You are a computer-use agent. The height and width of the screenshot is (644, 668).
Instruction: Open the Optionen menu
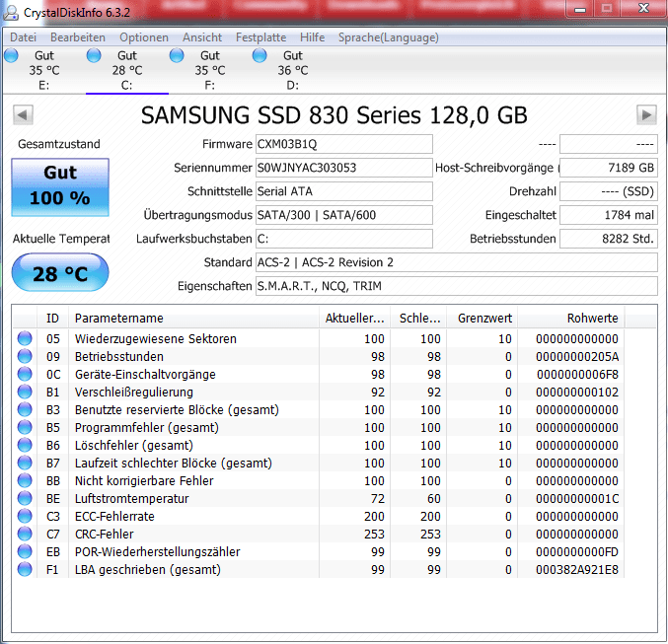click(144, 37)
